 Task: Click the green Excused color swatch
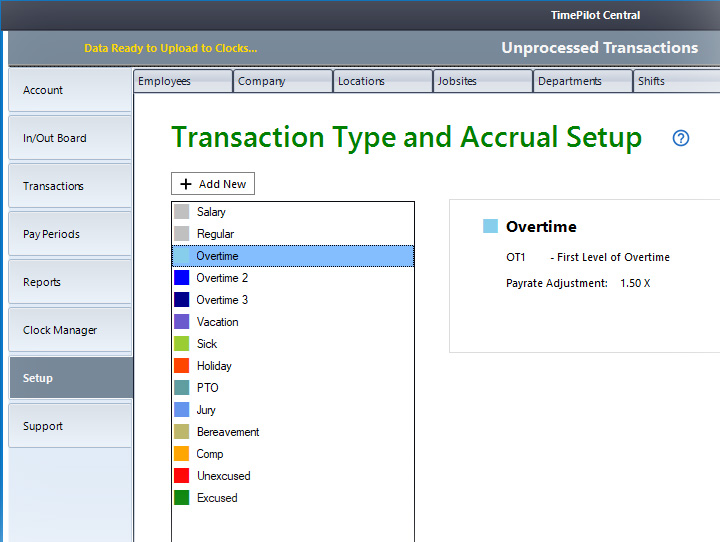(x=181, y=498)
